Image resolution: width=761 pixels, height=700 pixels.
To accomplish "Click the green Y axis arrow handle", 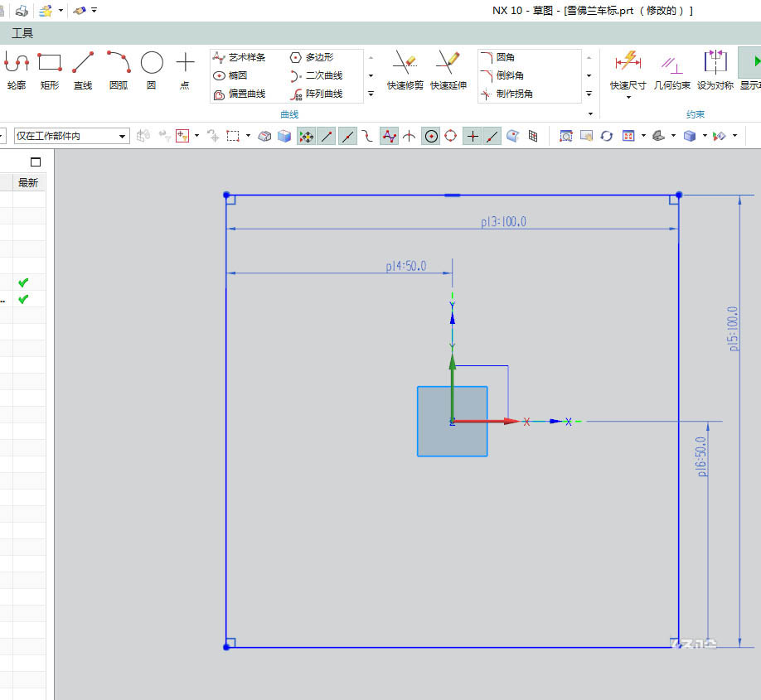I will [x=453, y=361].
